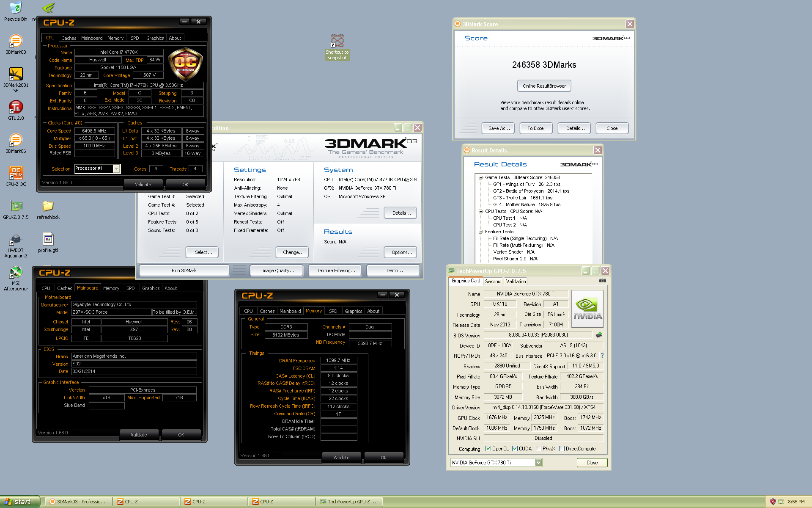The width and height of the screenshot is (812, 508).
Task: Click the Online ResultBrowser button
Action: 544,86
